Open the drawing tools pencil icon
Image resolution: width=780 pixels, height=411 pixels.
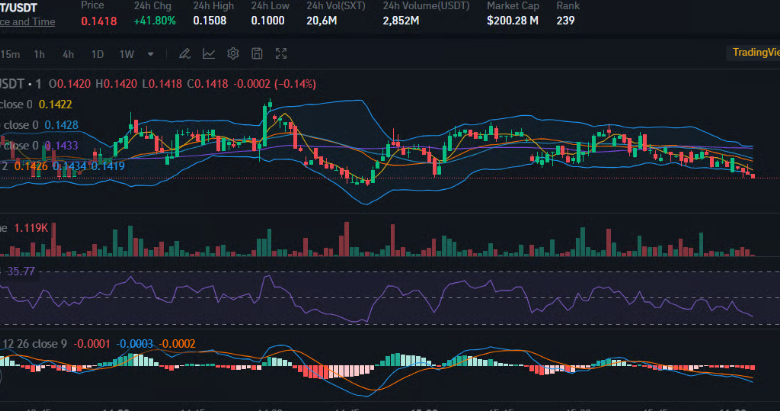185,54
